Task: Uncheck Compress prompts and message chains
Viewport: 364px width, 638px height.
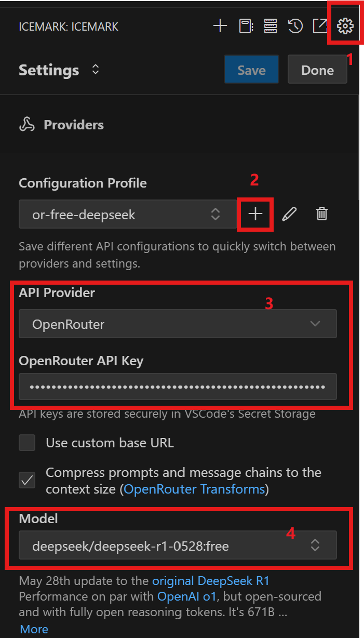Action: pos(27,481)
